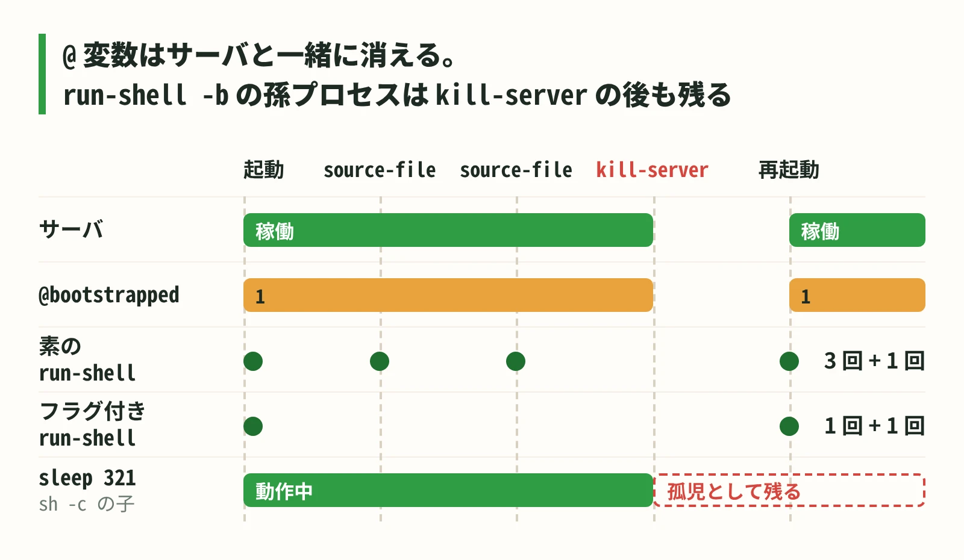Select the long green 稼働 server bar
Viewport: 964px width, 560px height.
click(x=448, y=230)
